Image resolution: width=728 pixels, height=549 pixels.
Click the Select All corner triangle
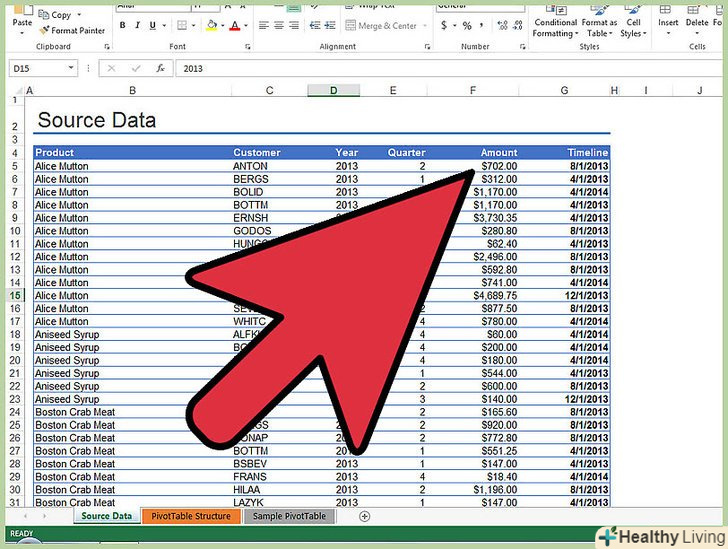click(18, 91)
